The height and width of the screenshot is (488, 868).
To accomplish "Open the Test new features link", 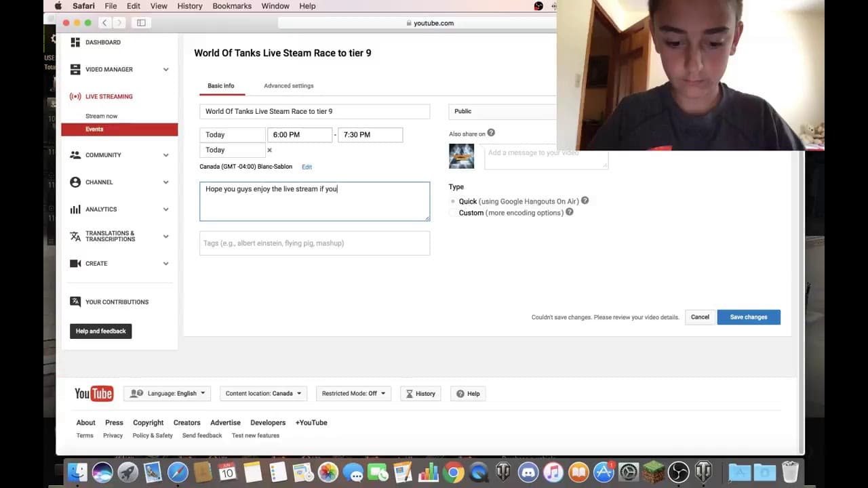I will click(x=256, y=435).
